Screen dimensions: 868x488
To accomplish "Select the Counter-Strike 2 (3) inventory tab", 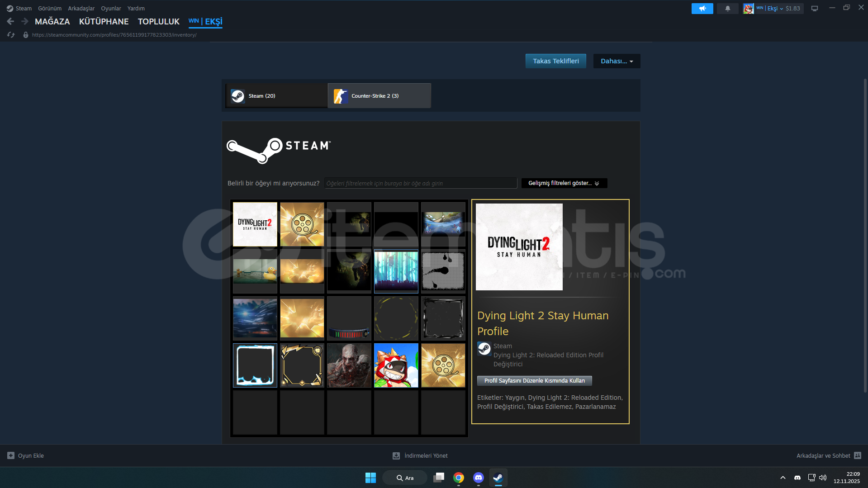I will (x=379, y=96).
